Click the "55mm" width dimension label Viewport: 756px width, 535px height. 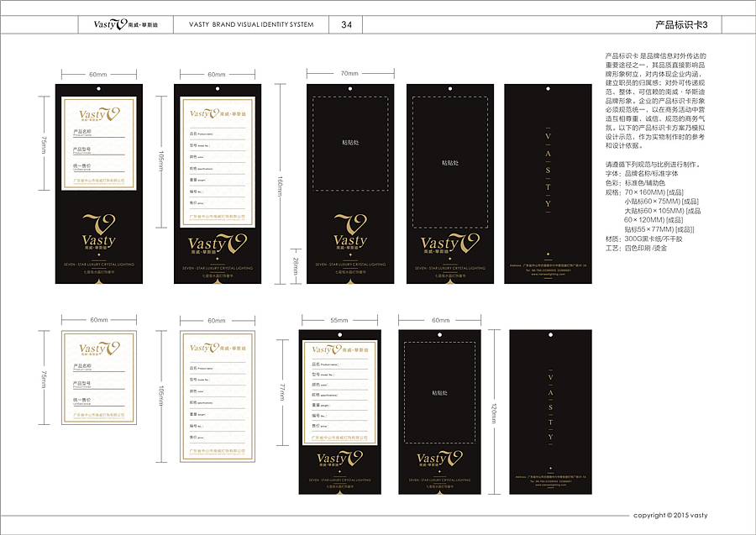coord(339,320)
